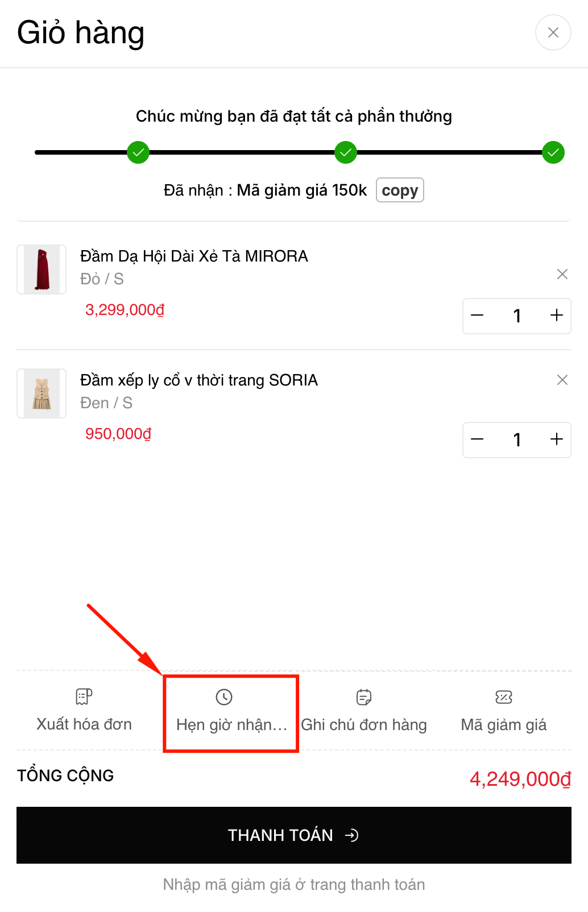The height and width of the screenshot is (912, 588).
Task: Open the Đầm xếp ly cổ v SORIA link
Action: point(198,380)
